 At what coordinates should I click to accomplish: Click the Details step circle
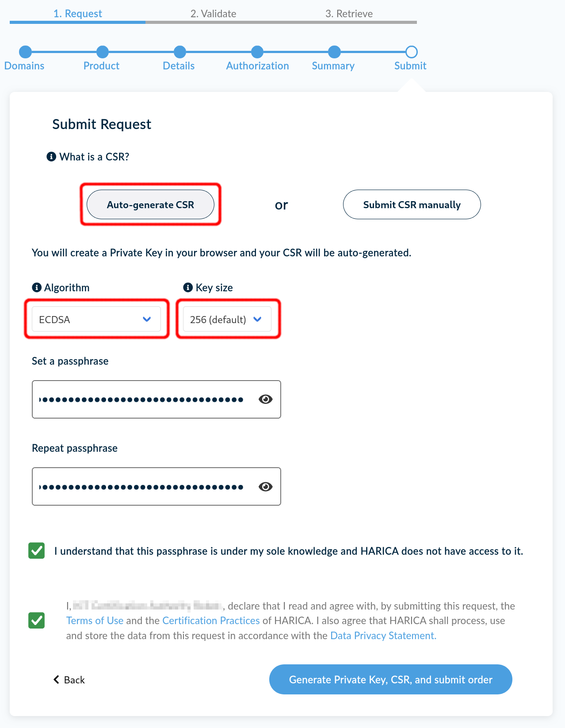179,52
